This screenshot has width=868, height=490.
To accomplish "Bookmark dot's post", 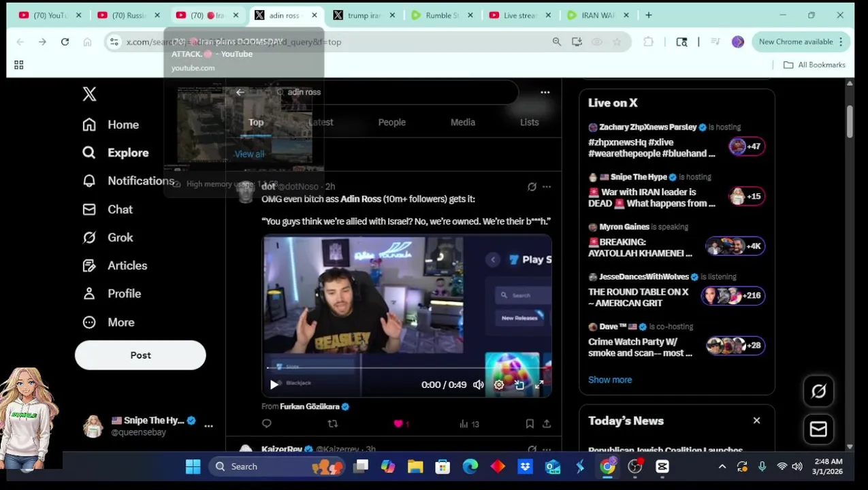I will pos(530,423).
